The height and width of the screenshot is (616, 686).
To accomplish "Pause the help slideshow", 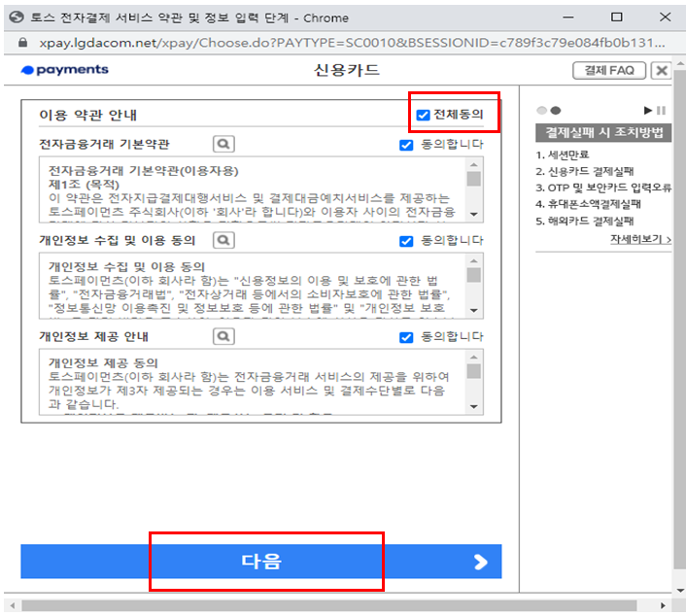I will tap(661, 110).
